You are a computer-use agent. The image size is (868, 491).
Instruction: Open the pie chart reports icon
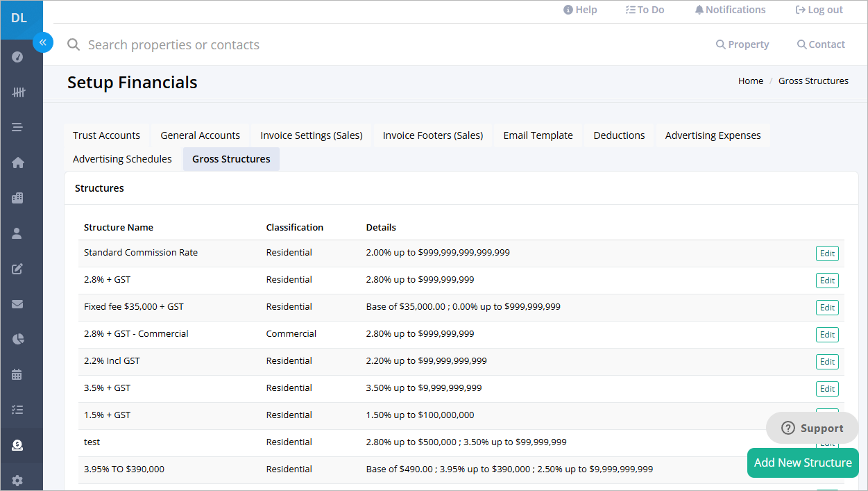coord(18,339)
